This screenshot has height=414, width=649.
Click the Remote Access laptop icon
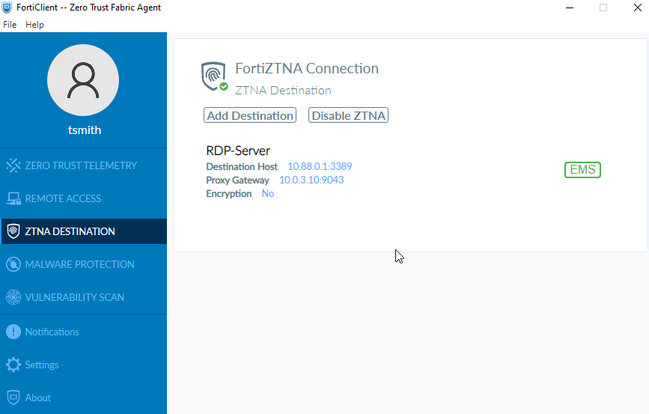pyautogui.click(x=13, y=198)
